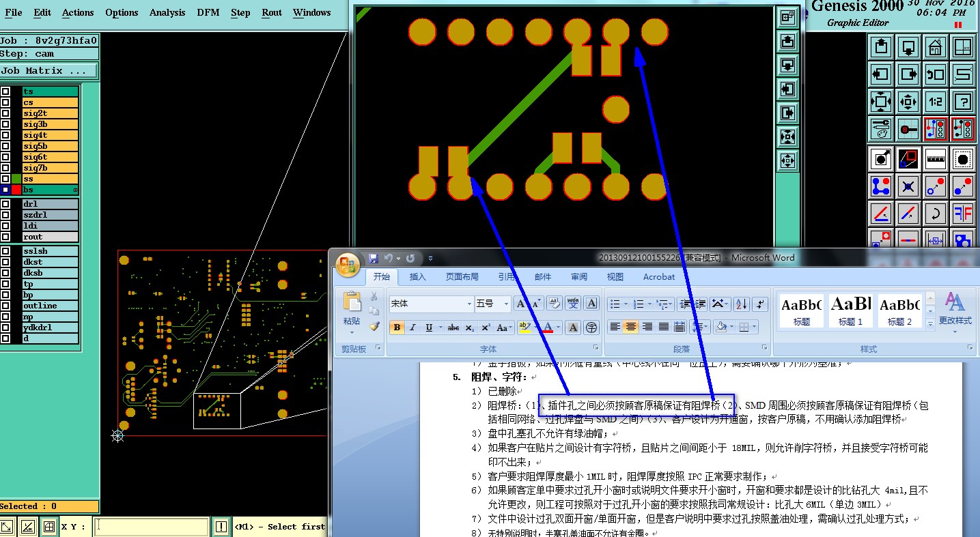Toggle the checkbox for layer ts

click(5, 91)
